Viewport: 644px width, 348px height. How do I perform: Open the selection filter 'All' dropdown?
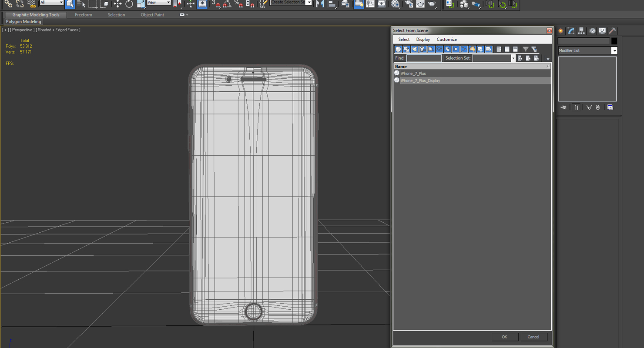coord(51,3)
